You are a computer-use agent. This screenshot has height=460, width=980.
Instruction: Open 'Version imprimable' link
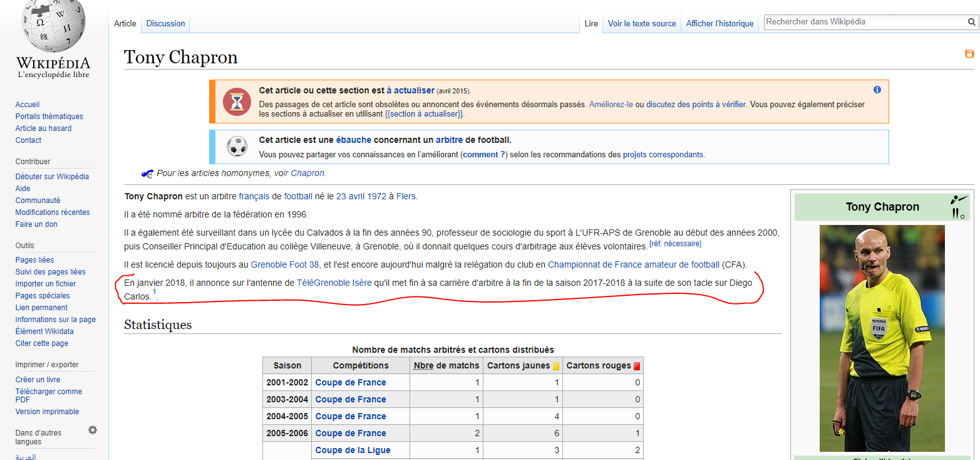click(48, 412)
